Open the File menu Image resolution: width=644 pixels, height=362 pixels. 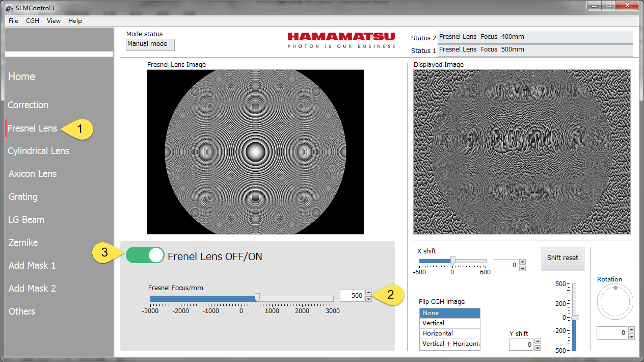(x=13, y=21)
